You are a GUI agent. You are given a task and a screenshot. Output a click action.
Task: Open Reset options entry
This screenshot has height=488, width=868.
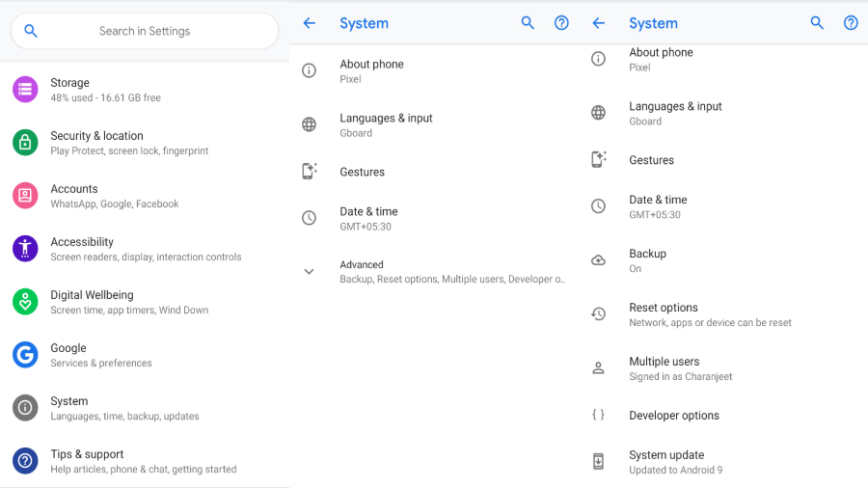pos(710,314)
